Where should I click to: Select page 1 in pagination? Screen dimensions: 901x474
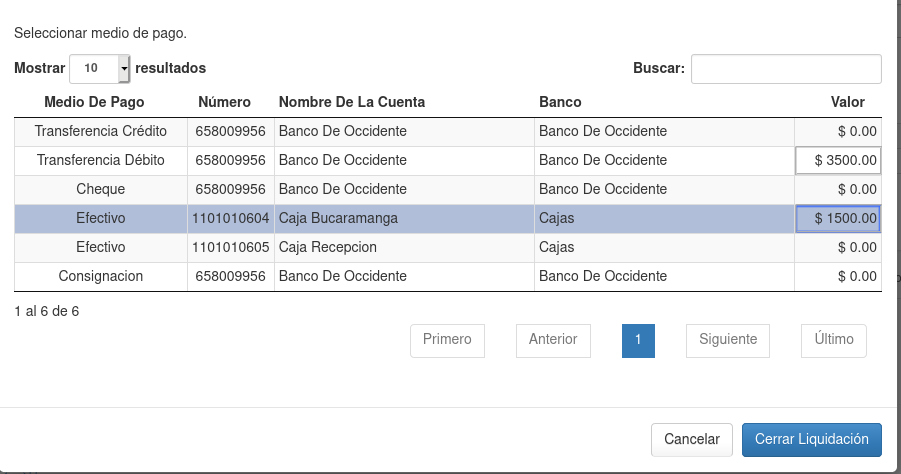coord(638,340)
